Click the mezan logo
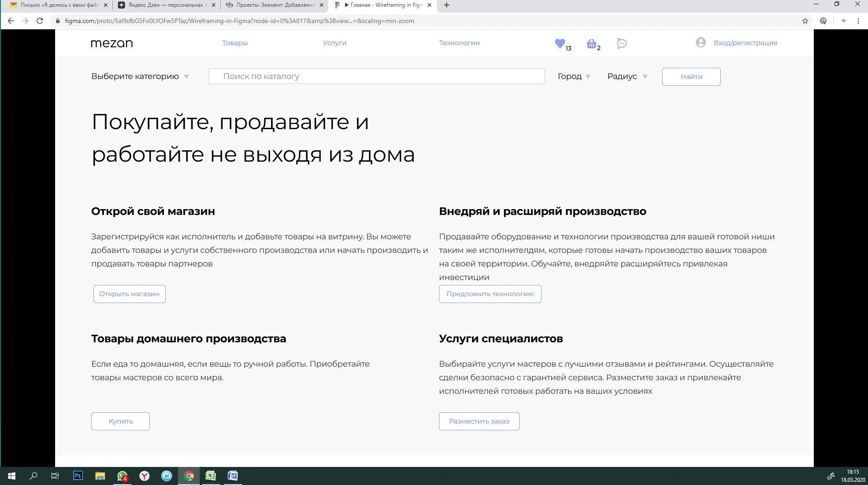This screenshot has width=868, height=485. tap(112, 43)
